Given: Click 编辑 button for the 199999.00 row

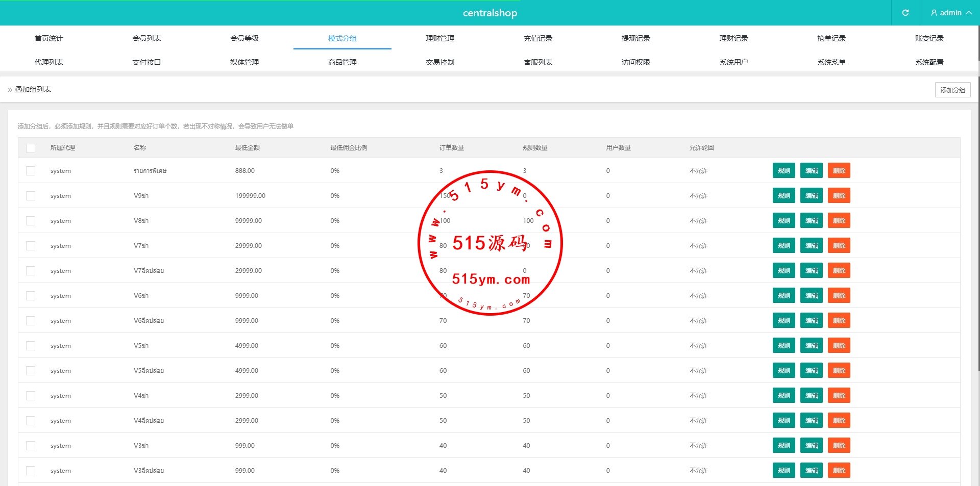Looking at the screenshot, I should tap(811, 196).
